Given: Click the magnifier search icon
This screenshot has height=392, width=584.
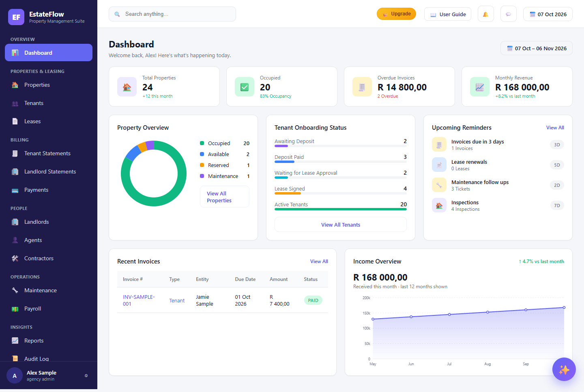Looking at the screenshot, I should click(117, 14).
